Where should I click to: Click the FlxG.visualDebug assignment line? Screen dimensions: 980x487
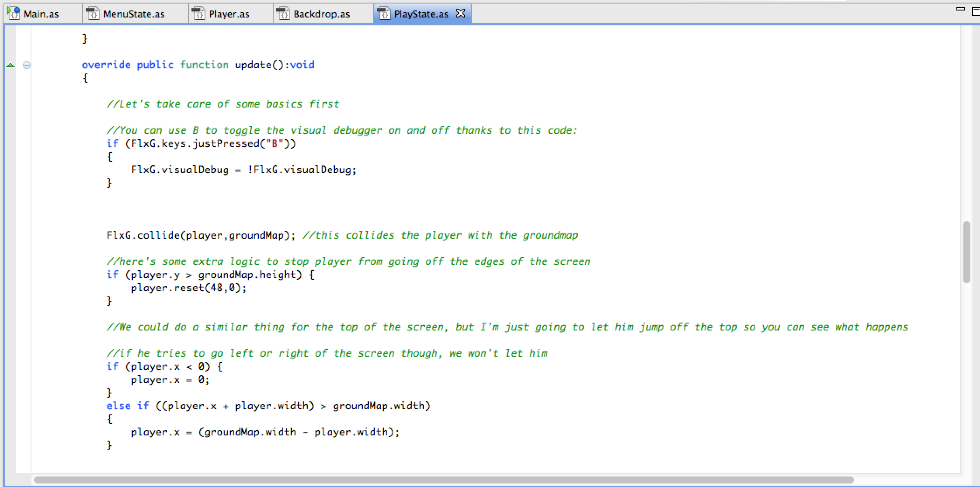[x=243, y=170]
